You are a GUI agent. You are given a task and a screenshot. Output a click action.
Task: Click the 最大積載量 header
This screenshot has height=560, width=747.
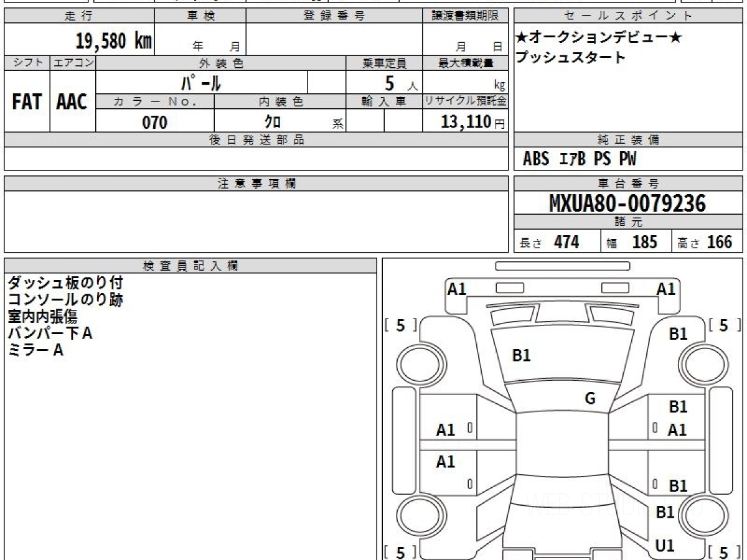(x=465, y=63)
